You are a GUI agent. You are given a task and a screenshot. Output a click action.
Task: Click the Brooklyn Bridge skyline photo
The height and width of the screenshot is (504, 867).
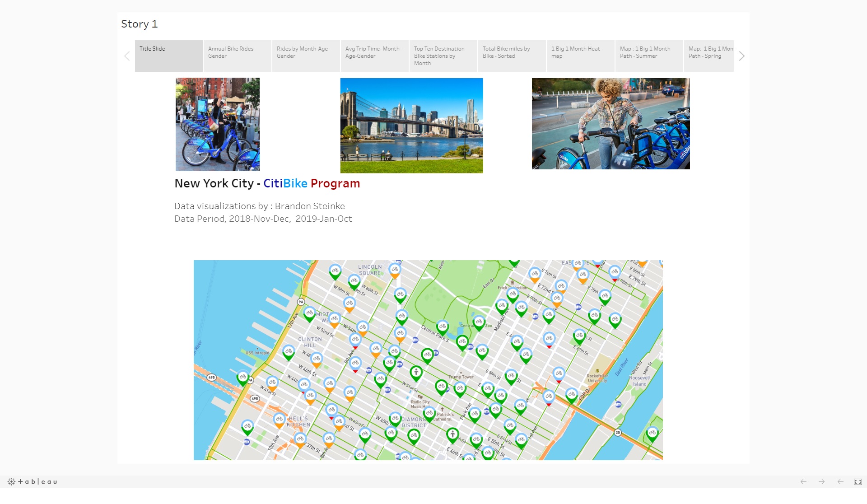click(411, 126)
